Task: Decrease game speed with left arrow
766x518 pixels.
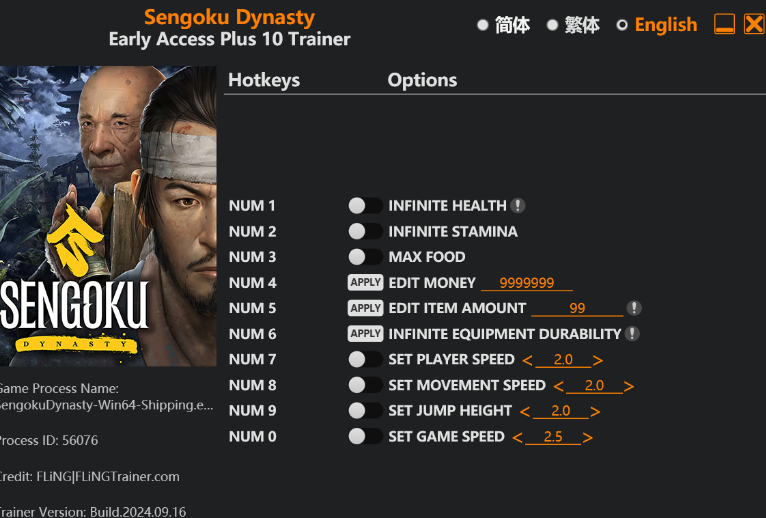Action: [518, 437]
